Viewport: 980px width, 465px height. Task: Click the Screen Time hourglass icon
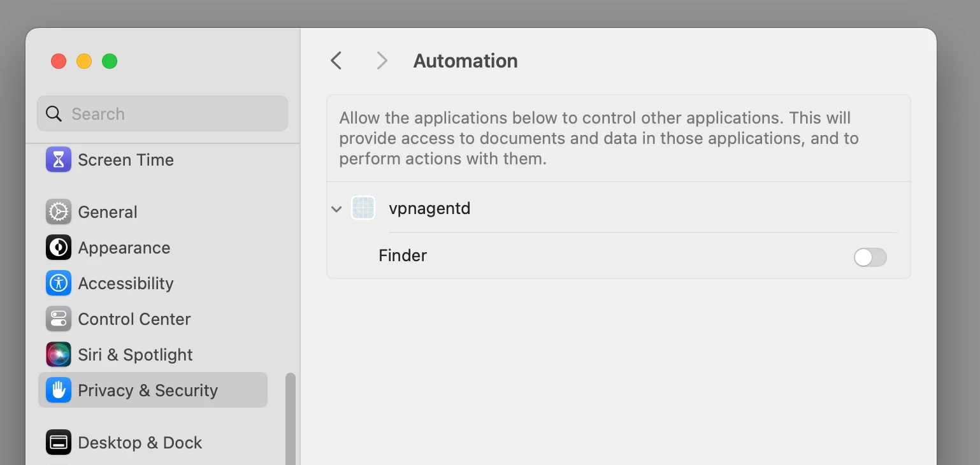59,159
